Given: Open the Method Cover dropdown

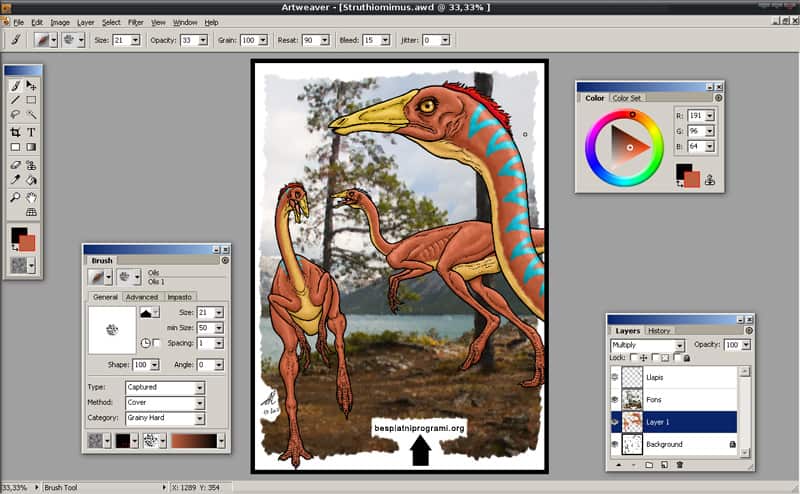Looking at the screenshot, I should click(x=165, y=403).
